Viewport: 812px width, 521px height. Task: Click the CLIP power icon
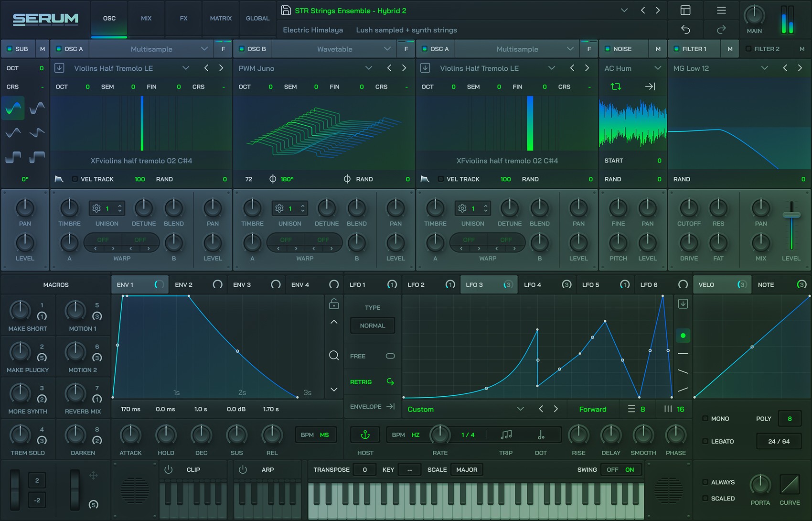point(168,470)
